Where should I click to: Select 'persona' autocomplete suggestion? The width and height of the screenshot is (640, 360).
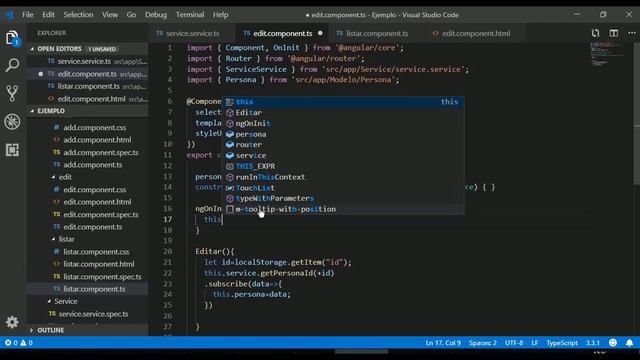coord(344,134)
